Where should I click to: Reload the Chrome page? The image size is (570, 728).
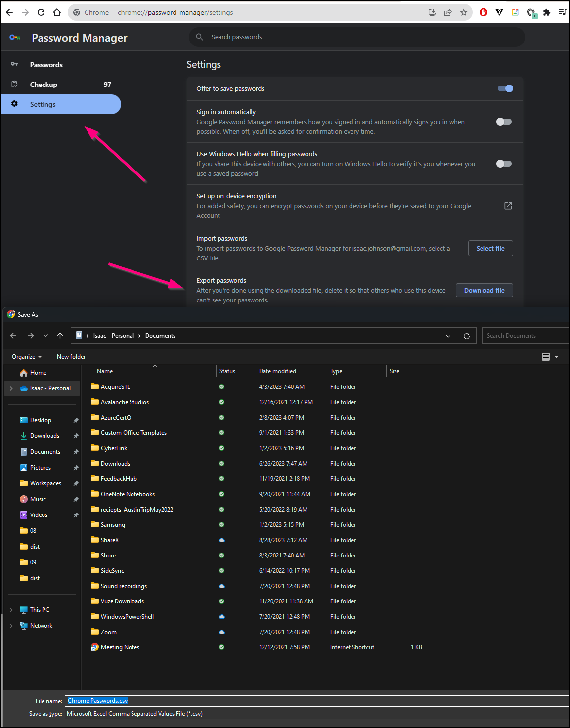coord(41,12)
